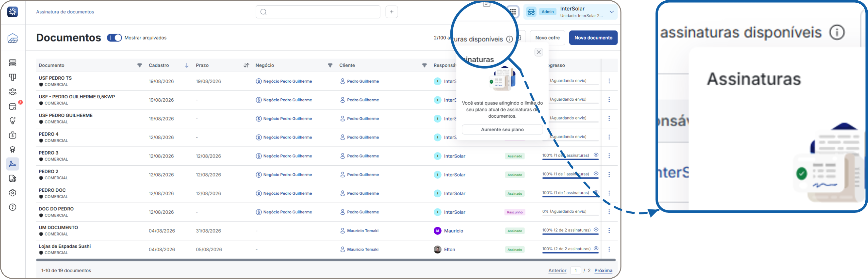Viewport: 868px width, 279px height.
Task: Open the settings gear sidebar icon
Action: (12, 193)
